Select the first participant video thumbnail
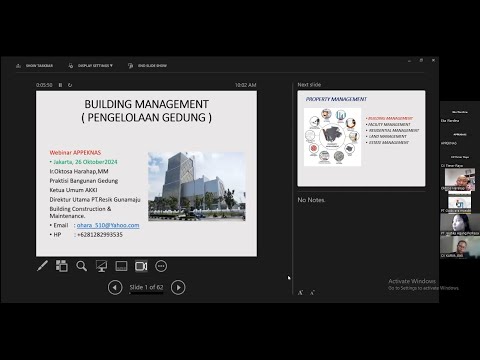The height and width of the screenshot is (360, 480). 460,179
